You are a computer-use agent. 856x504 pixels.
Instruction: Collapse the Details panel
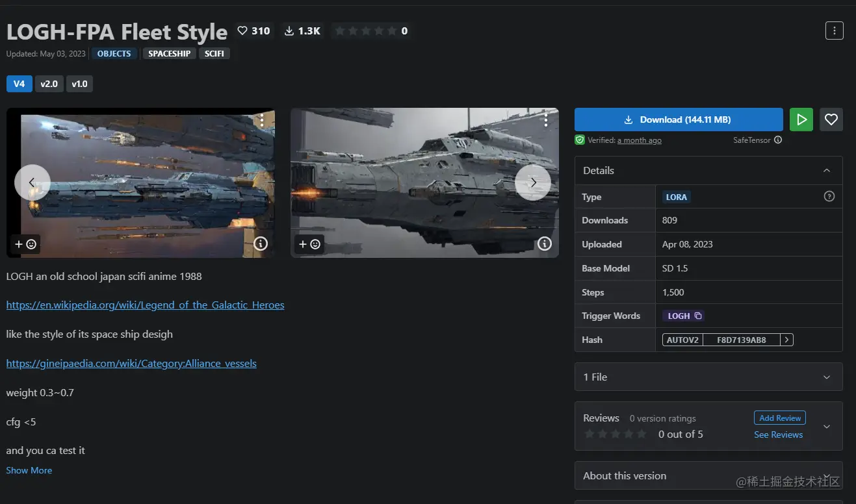coord(827,170)
